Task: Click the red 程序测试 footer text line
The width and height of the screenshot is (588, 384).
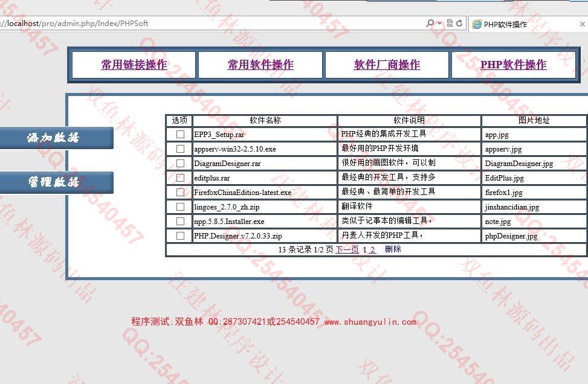Action: click(x=274, y=322)
